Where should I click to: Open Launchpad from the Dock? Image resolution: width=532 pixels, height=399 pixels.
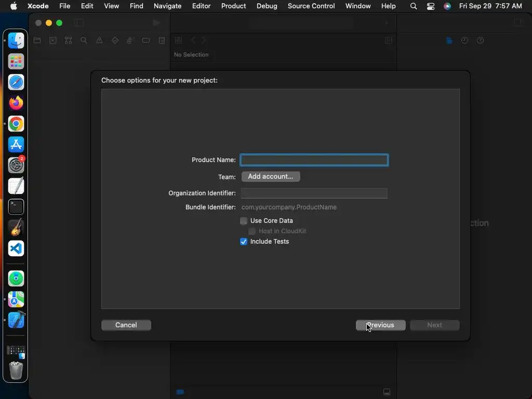(16, 61)
